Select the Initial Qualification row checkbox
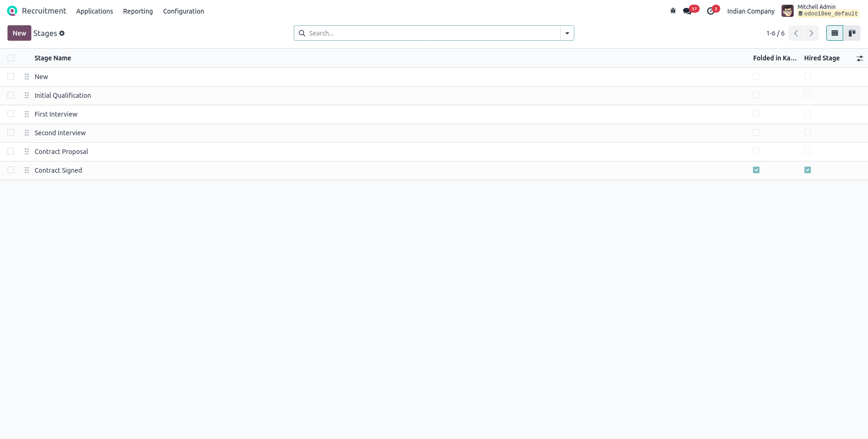Image resolution: width=868 pixels, height=439 pixels. pyautogui.click(x=11, y=95)
